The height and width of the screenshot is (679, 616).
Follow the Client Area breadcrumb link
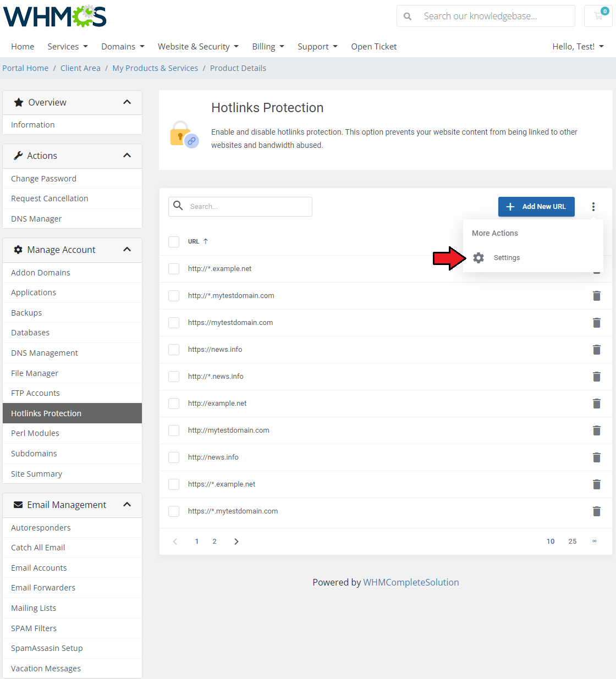(80, 68)
